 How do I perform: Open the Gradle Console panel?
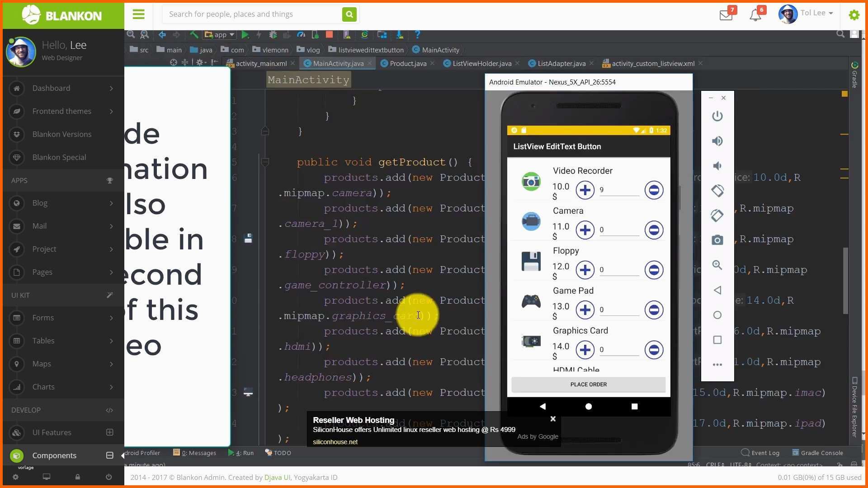817,453
